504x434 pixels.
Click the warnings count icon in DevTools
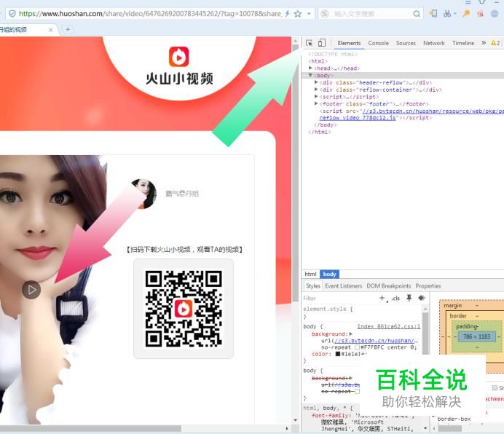point(495,43)
